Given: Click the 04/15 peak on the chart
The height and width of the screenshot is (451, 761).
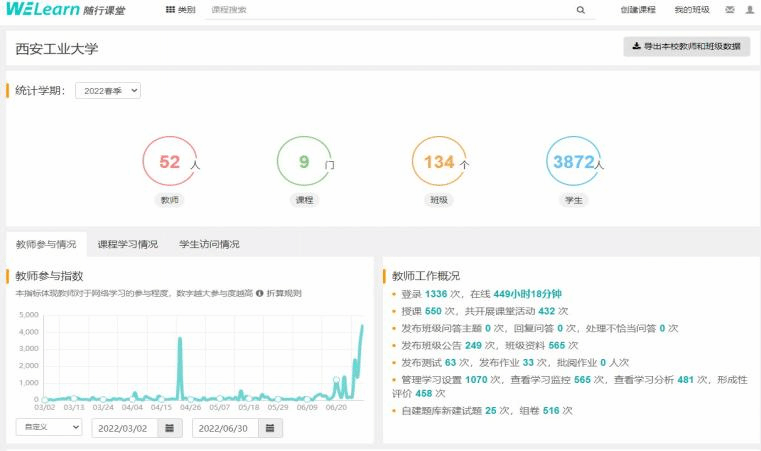Looking at the screenshot, I should pyautogui.click(x=180, y=340).
